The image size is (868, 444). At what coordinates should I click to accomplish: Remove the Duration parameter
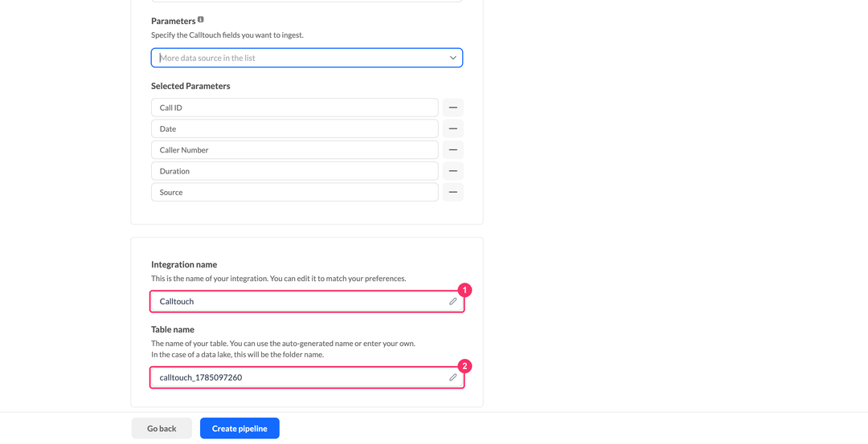[452, 171]
